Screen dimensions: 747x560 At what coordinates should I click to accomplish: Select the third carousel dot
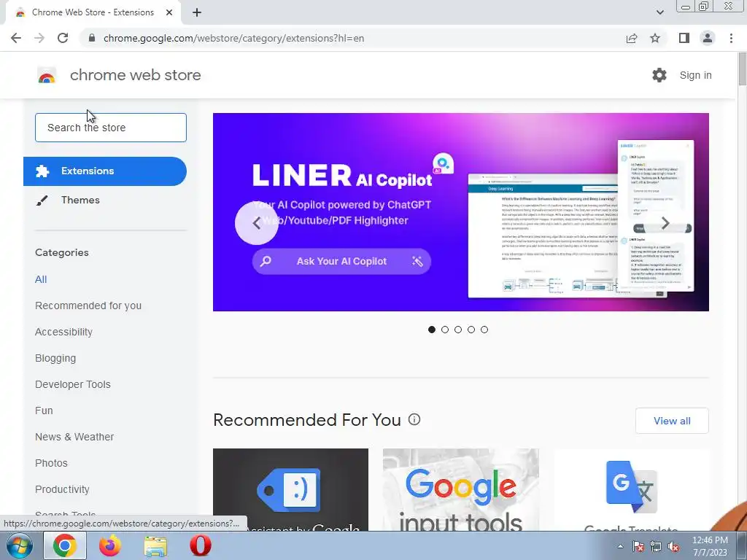[x=458, y=330]
